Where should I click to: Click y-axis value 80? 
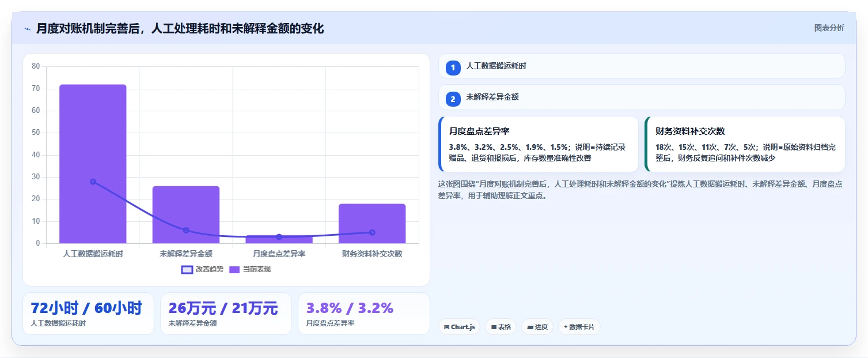pos(36,66)
